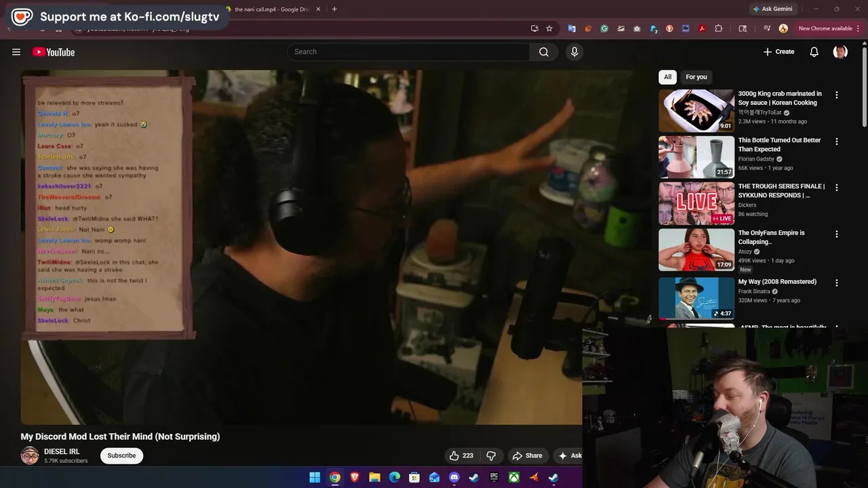Open the DIESEL IRL channel avatar
Image resolution: width=868 pixels, height=488 pixels.
(x=30, y=455)
